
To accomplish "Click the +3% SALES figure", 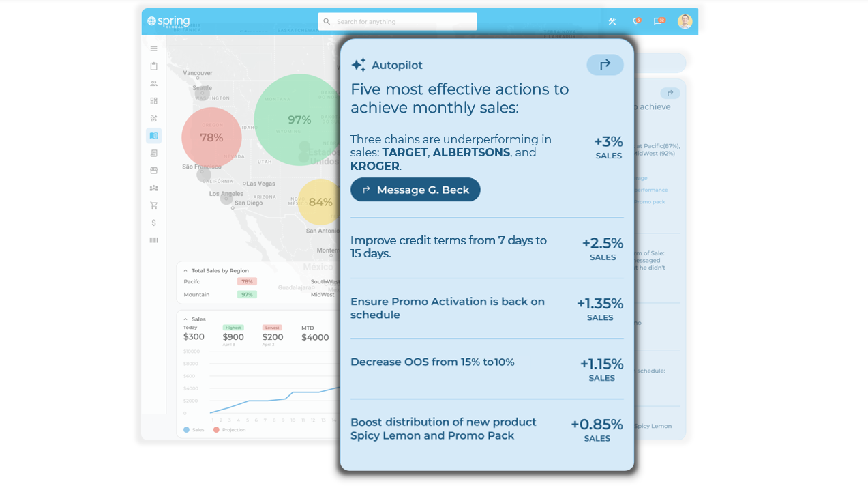I will (x=608, y=147).
